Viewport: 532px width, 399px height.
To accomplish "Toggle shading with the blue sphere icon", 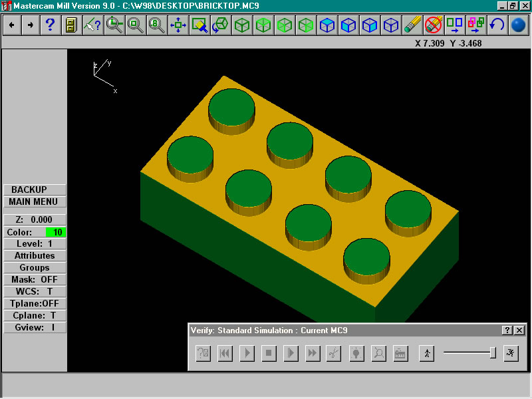I will pyautogui.click(x=519, y=25).
